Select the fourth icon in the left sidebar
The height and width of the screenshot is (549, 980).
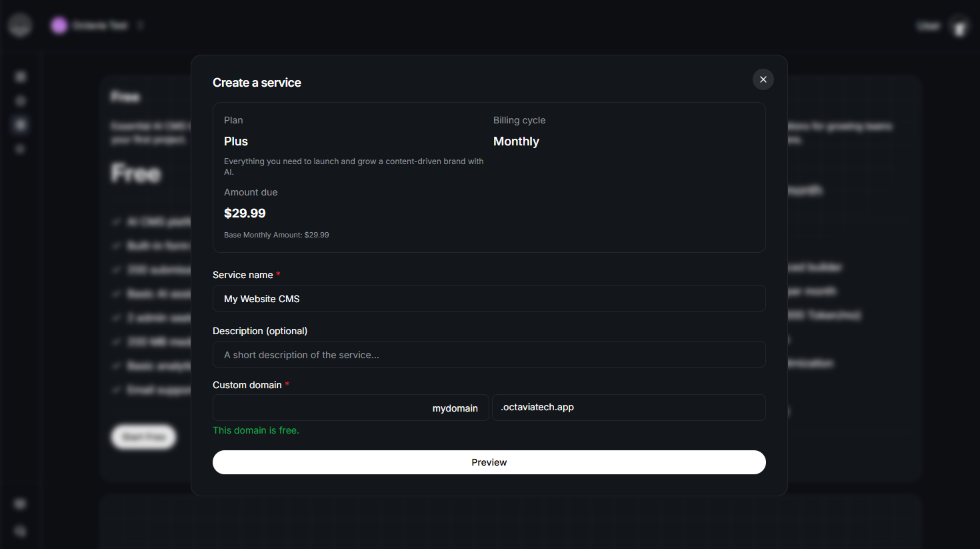coord(20,149)
